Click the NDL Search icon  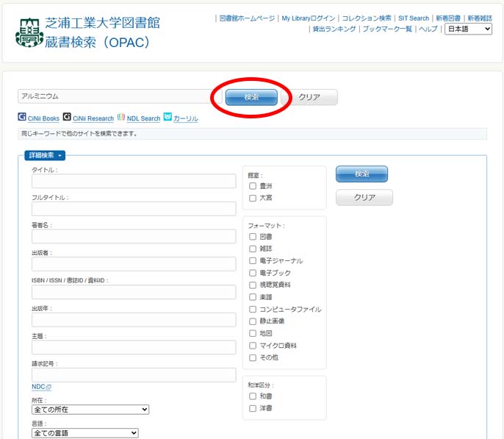point(120,118)
